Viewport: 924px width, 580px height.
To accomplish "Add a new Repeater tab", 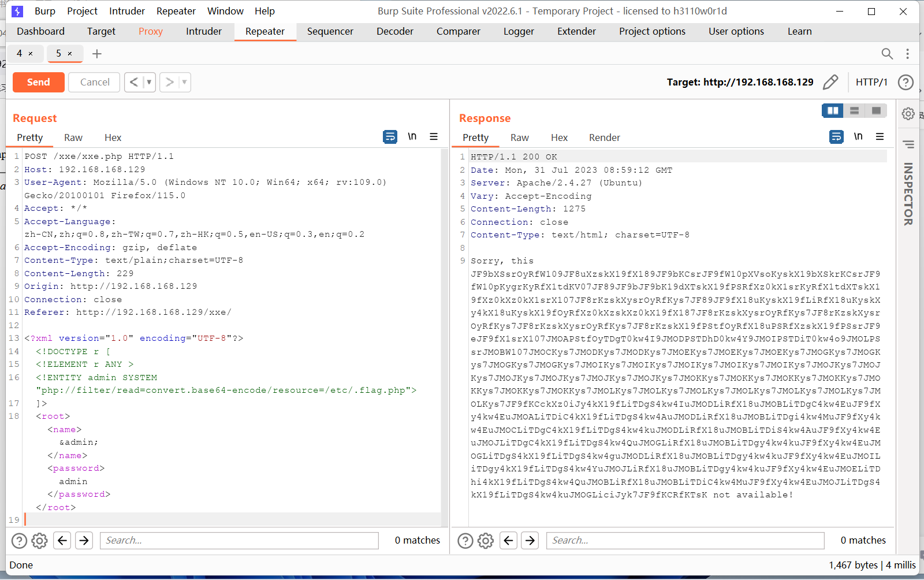I will pyautogui.click(x=97, y=54).
